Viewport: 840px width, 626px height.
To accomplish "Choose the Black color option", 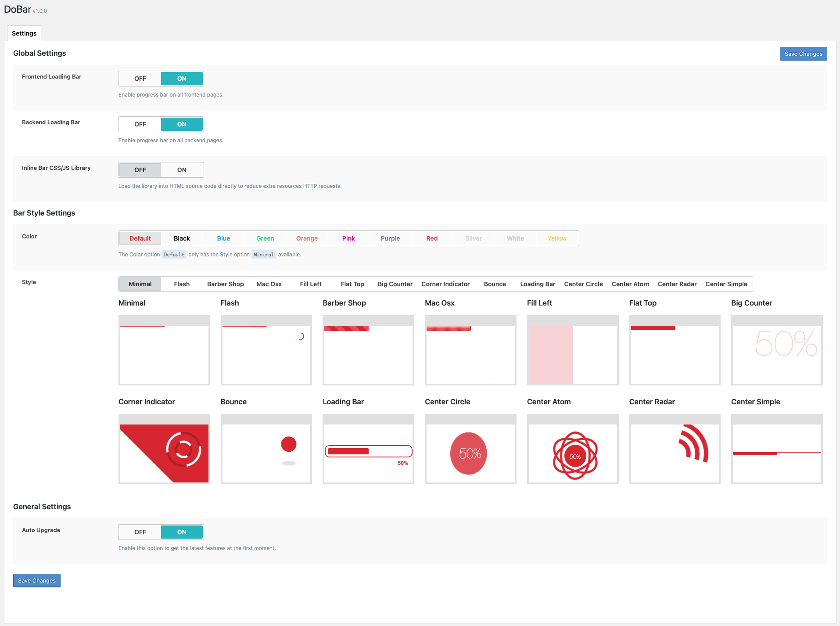I will click(x=182, y=238).
